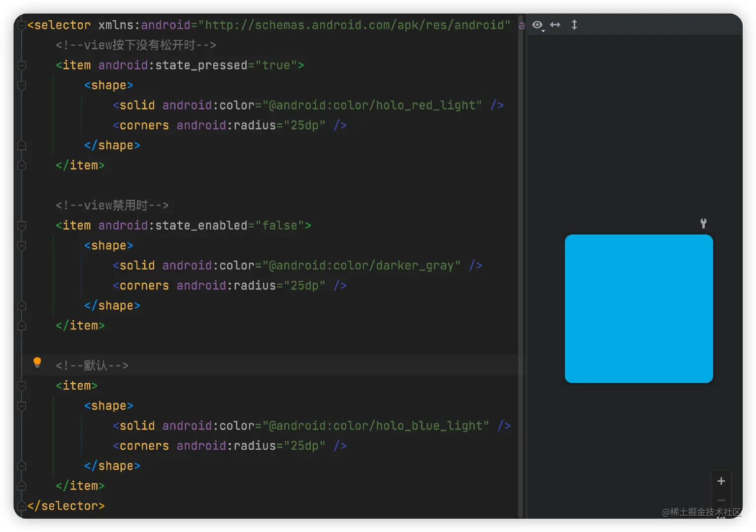Zoom in with the plus button
This screenshot has height=532, width=756.
click(x=721, y=481)
